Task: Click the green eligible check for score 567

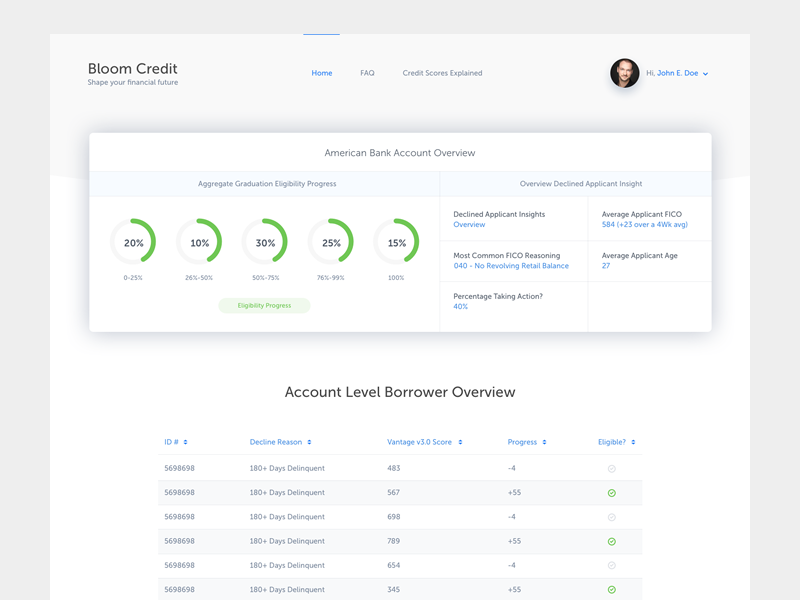Action: pyautogui.click(x=612, y=493)
